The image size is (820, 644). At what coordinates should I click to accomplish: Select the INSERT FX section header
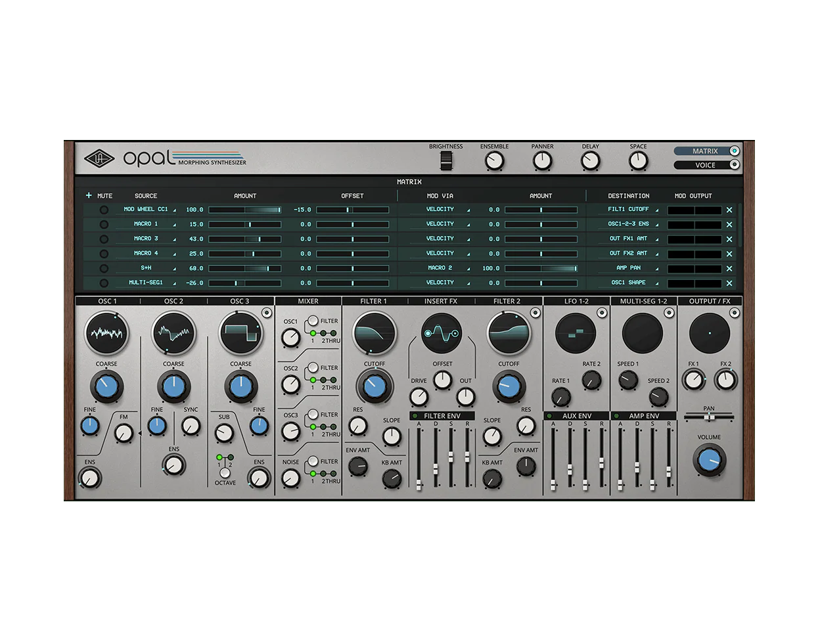pyautogui.click(x=441, y=301)
